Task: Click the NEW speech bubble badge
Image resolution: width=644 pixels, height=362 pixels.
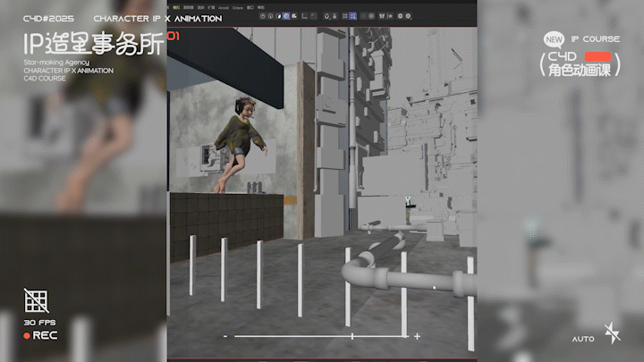Action: pos(554,39)
